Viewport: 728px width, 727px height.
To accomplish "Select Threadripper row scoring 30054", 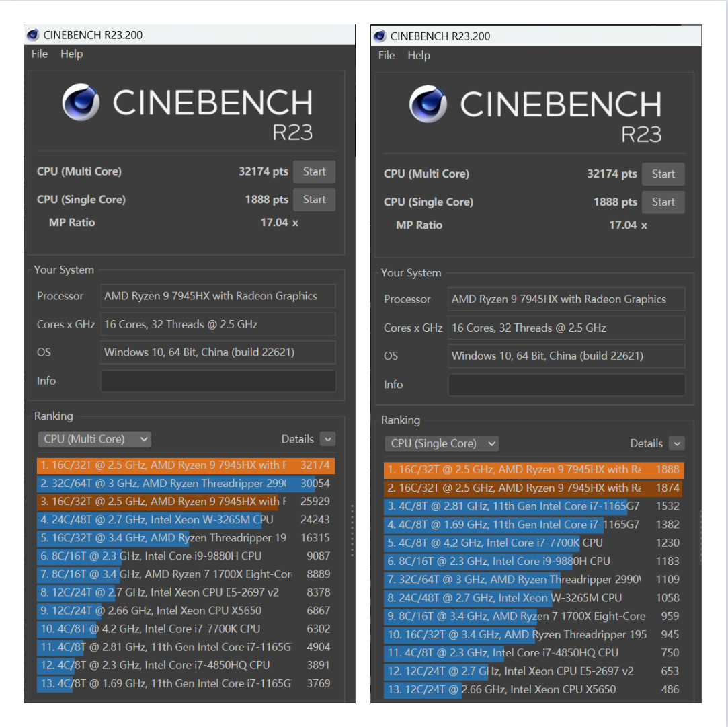I will coord(186,484).
